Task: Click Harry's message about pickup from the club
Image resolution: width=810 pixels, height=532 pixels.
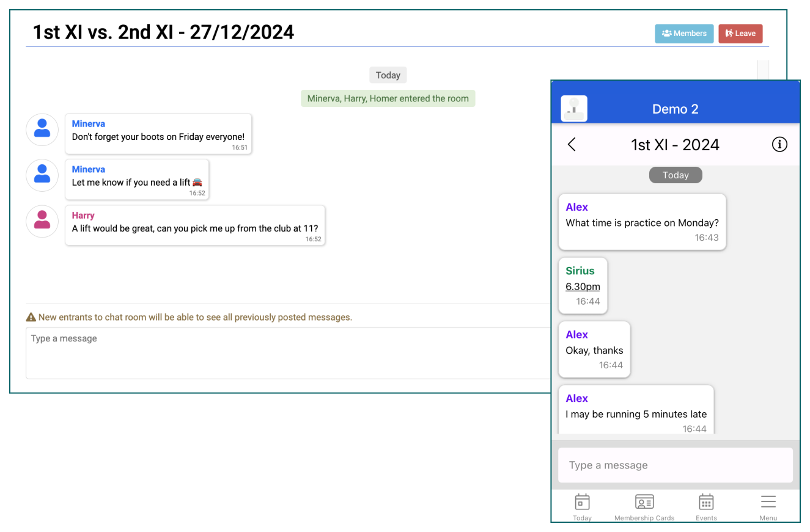Action: pyautogui.click(x=195, y=225)
